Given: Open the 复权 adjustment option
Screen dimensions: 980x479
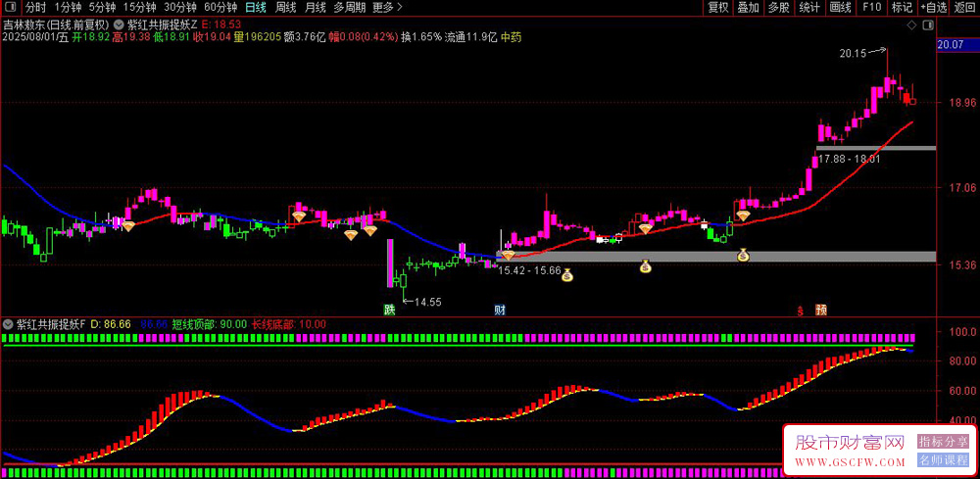Looking at the screenshot, I should (718, 8).
